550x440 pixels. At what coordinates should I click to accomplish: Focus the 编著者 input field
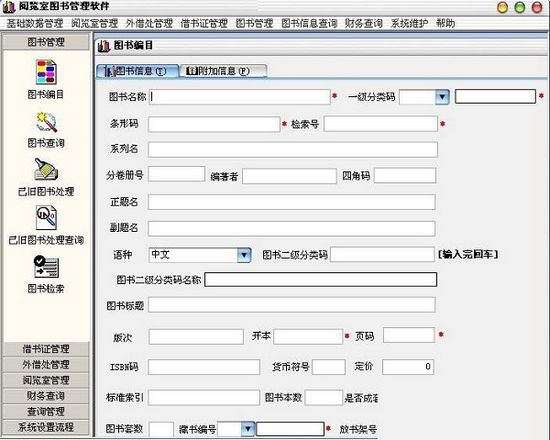[x=289, y=176]
